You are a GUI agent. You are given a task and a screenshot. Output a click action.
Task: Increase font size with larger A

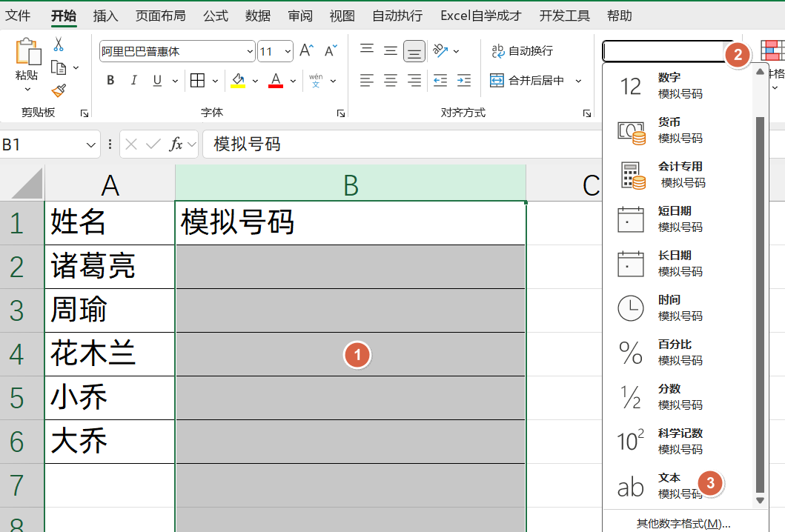pos(306,50)
